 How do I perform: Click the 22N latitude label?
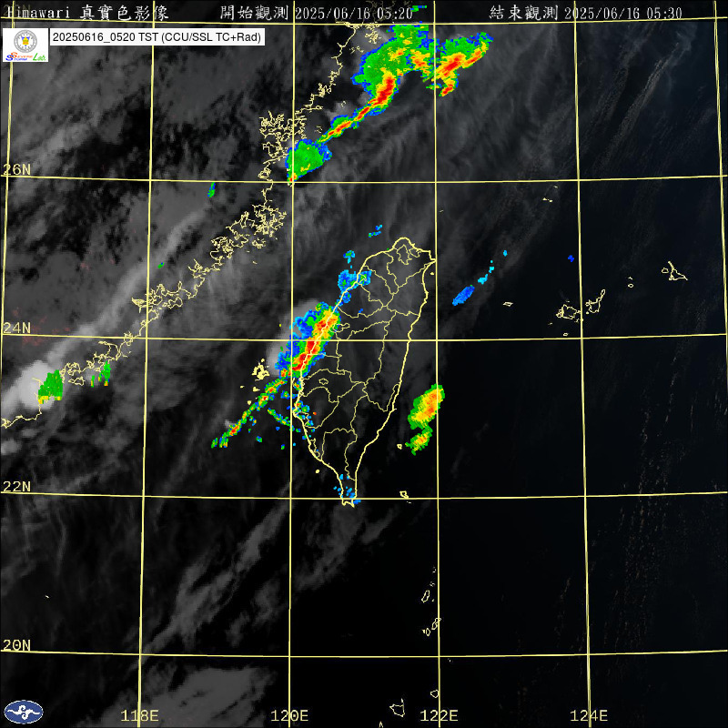(x=16, y=487)
